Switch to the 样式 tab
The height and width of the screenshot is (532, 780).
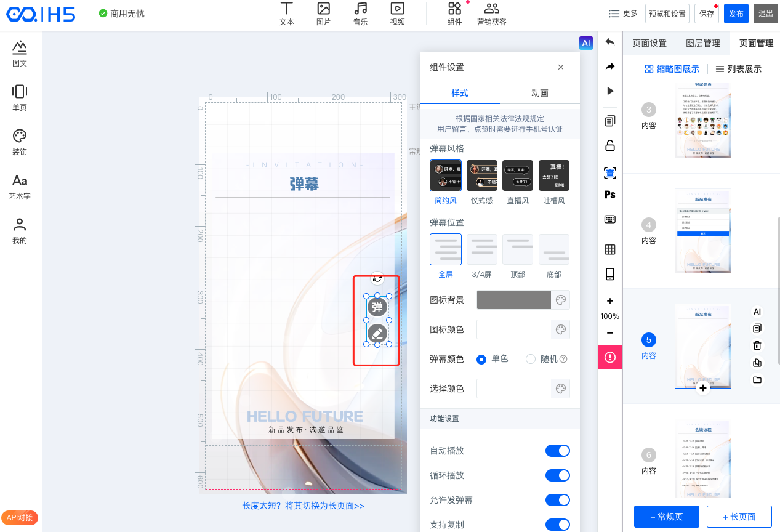(x=460, y=93)
